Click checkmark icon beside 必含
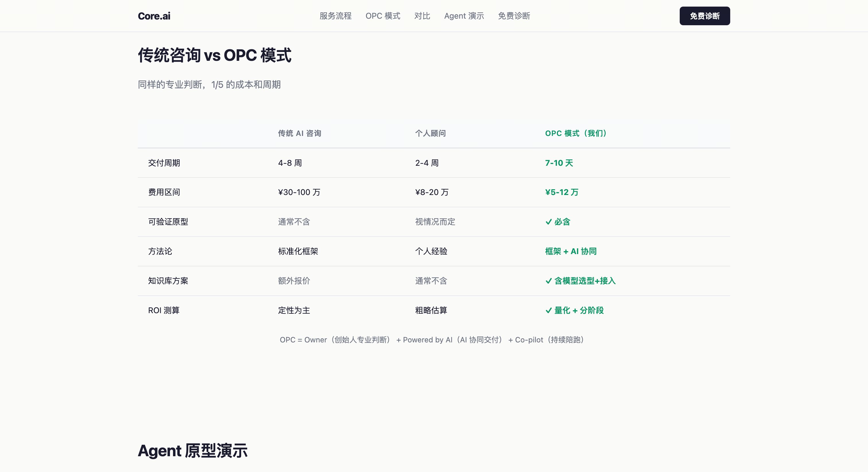Viewport: 868px width, 472px height. pyautogui.click(x=549, y=222)
